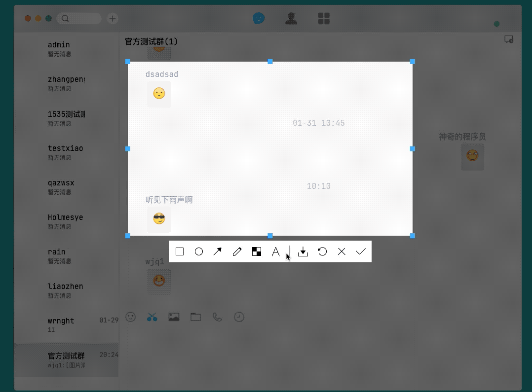Cancel the screenshot with X icon
This screenshot has height=392, width=532.
pos(342,251)
